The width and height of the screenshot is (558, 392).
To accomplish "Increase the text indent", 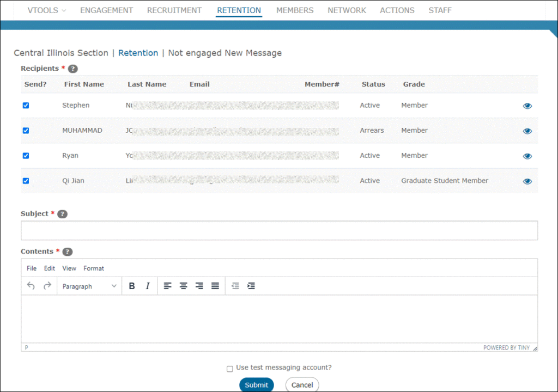I will pos(250,286).
